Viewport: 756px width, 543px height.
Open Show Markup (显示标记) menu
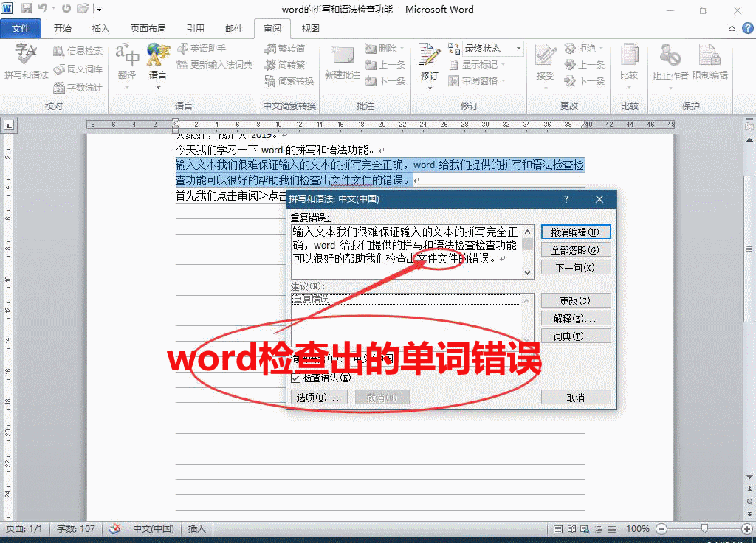476,65
